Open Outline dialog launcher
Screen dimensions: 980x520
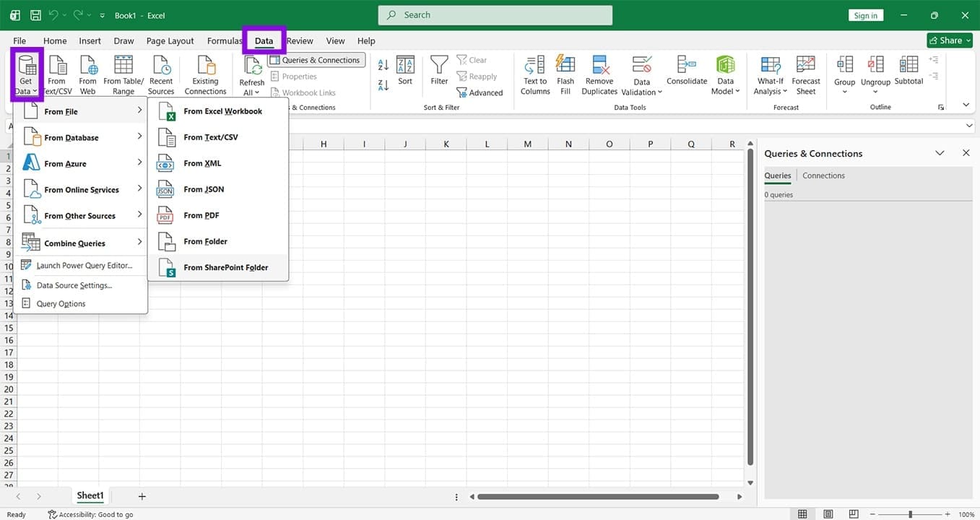click(x=941, y=108)
